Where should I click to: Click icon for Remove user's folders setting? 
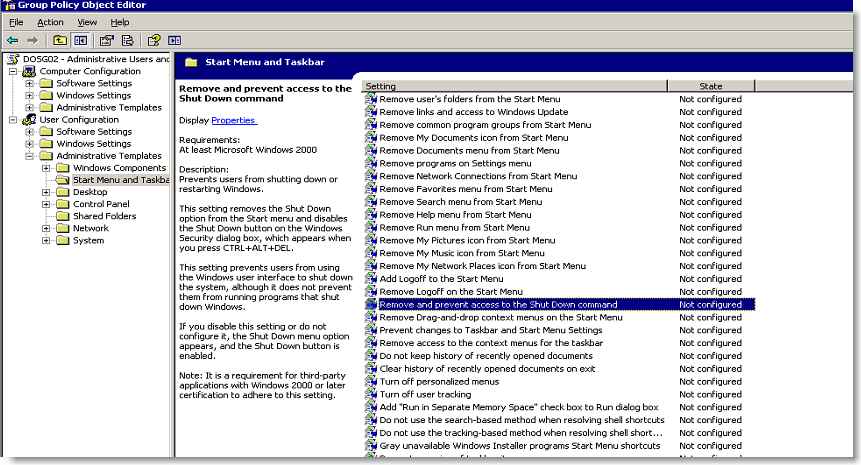[x=371, y=99]
